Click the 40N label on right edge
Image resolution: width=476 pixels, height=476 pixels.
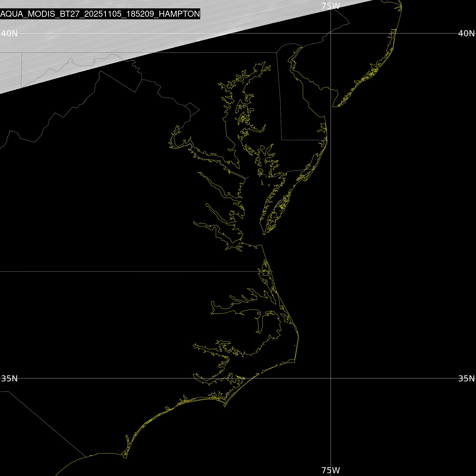[x=466, y=33]
